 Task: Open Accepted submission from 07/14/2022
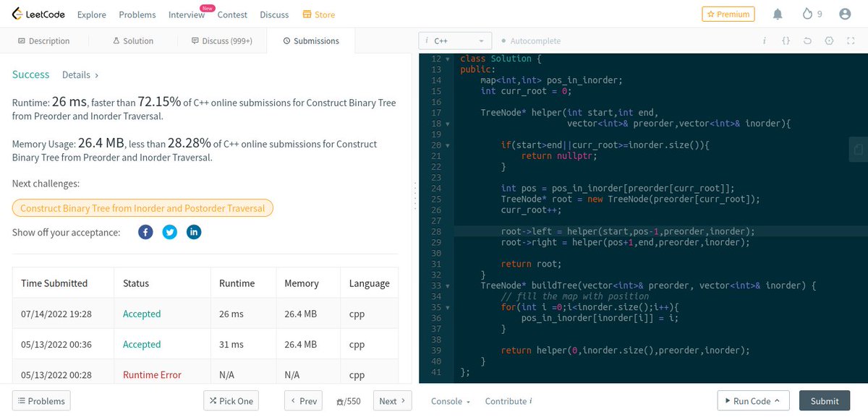[142, 314]
